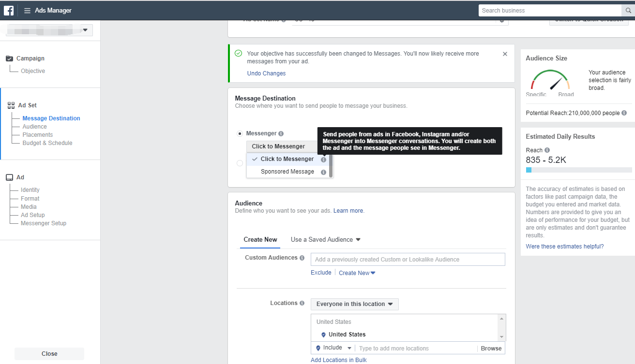
Task: Go to Budget & Schedule in sidebar
Action: point(47,143)
